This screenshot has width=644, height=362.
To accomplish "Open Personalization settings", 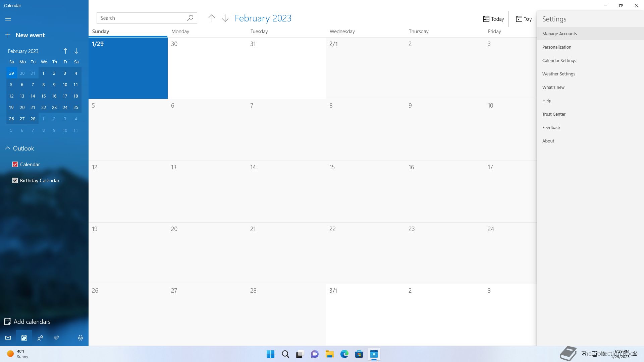I will pos(590,47).
